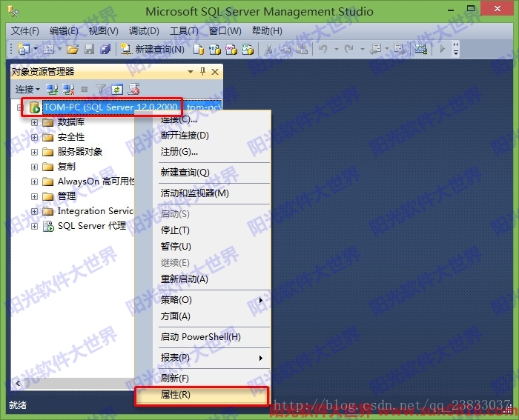Click the XMLA query icon
Image resolution: width=519 pixels, height=420 pixels.
tap(248, 50)
